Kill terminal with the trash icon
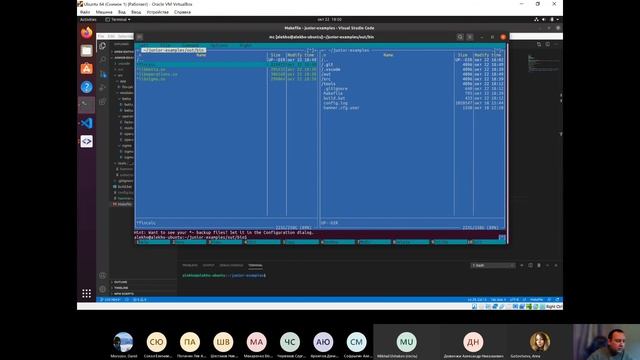This screenshot has height=360, width=640. (539, 265)
